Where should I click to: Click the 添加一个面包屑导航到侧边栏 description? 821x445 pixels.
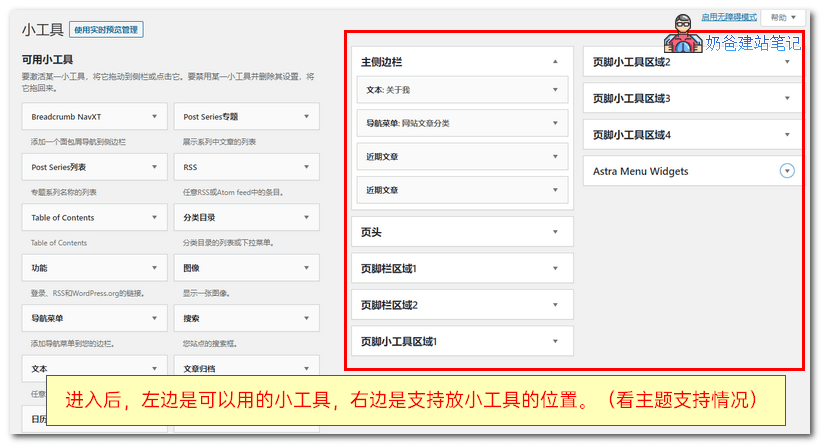(78, 142)
